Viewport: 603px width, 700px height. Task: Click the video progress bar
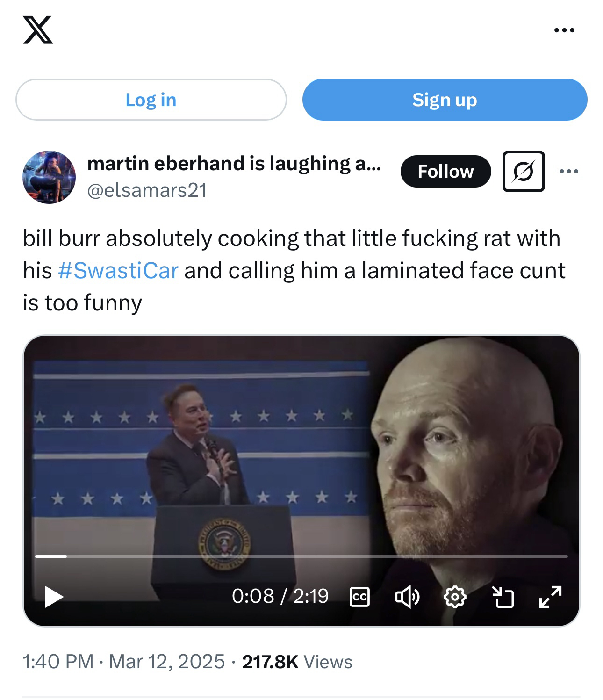coord(301,556)
